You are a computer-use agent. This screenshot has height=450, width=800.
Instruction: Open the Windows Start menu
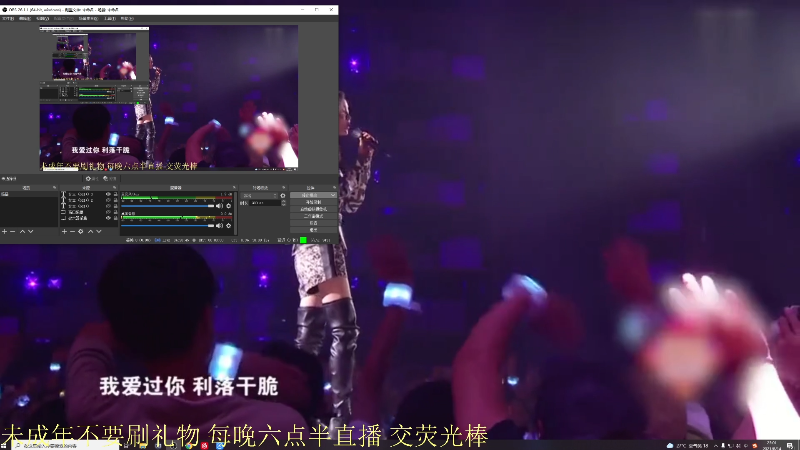(4, 446)
